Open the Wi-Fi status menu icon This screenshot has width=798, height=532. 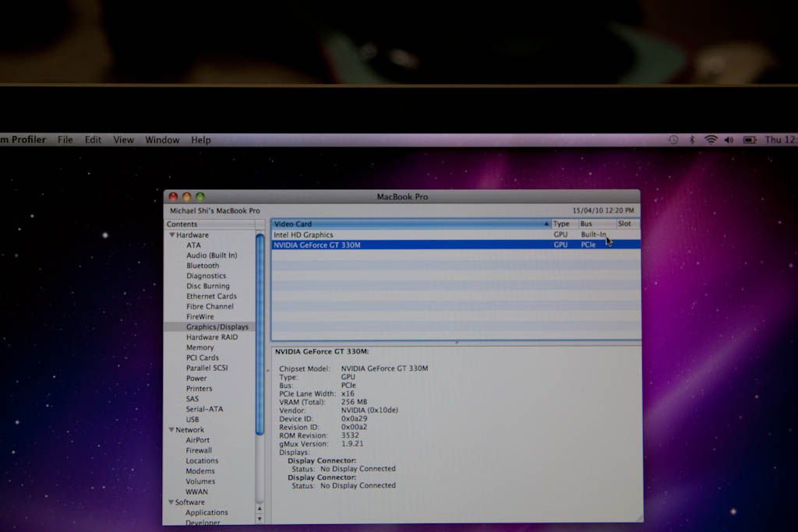click(x=711, y=140)
